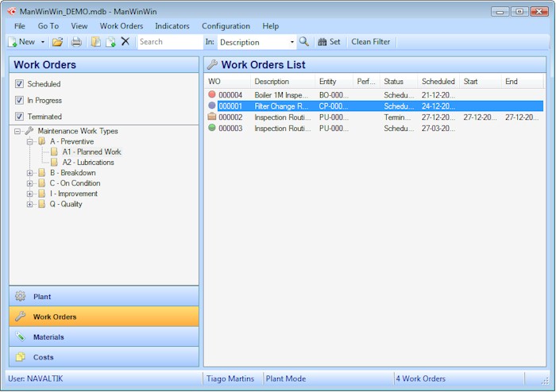Open the File menu
The width and height of the screenshot is (556, 392).
pyautogui.click(x=20, y=26)
